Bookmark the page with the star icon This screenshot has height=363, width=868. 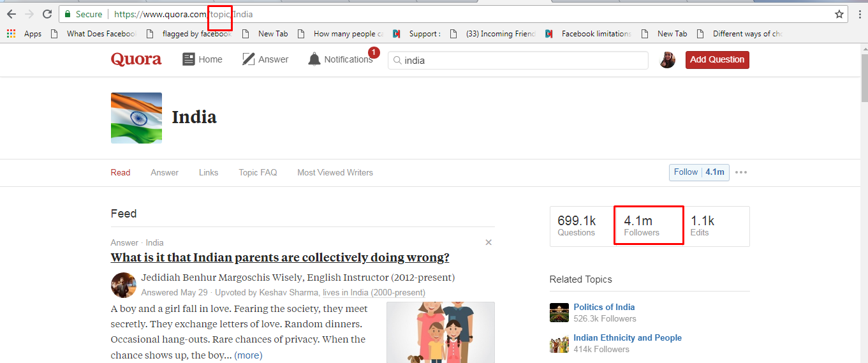(x=839, y=14)
